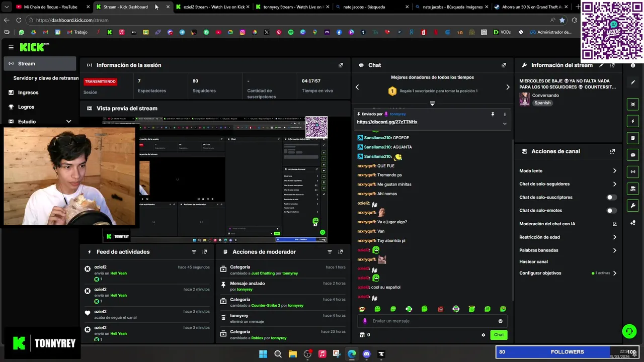Viewport: 644px width, 362px height.
Task: Switch to Mi Chain de Roque YouTube tab
Action: click(50, 7)
